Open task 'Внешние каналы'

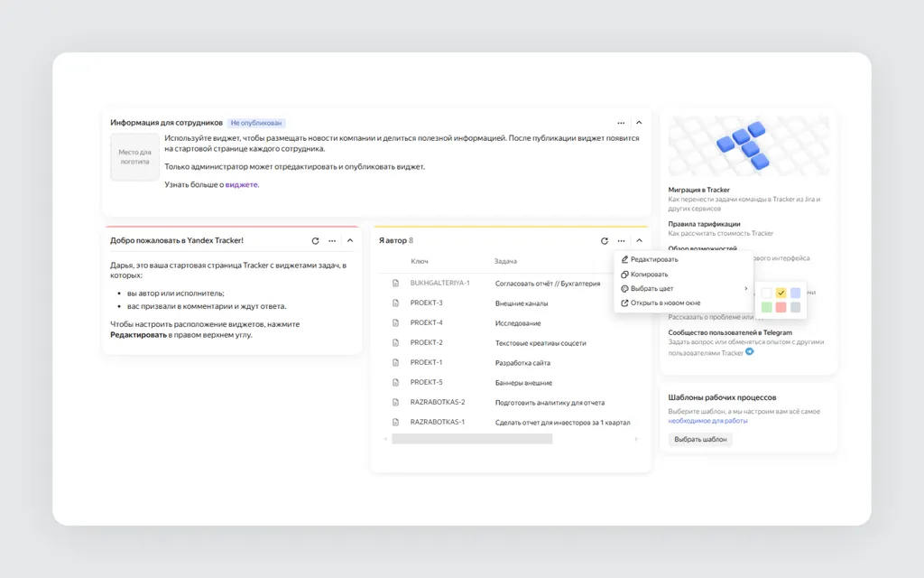[x=522, y=303]
